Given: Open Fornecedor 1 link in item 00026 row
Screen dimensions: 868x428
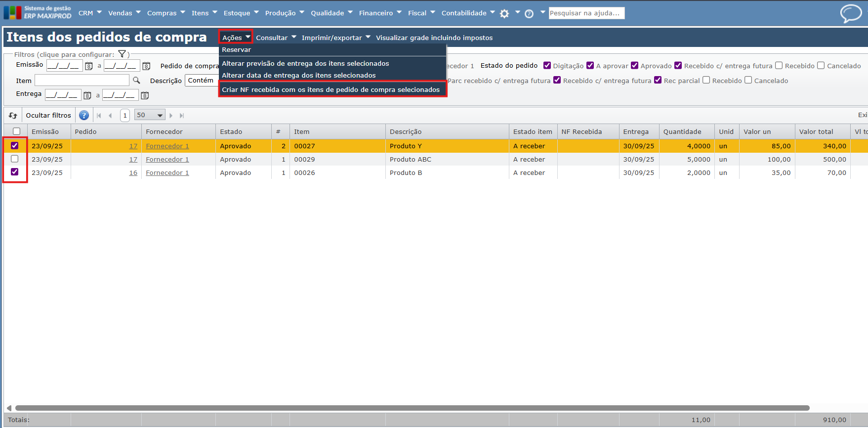Looking at the screenshot, I should (167, 172).
